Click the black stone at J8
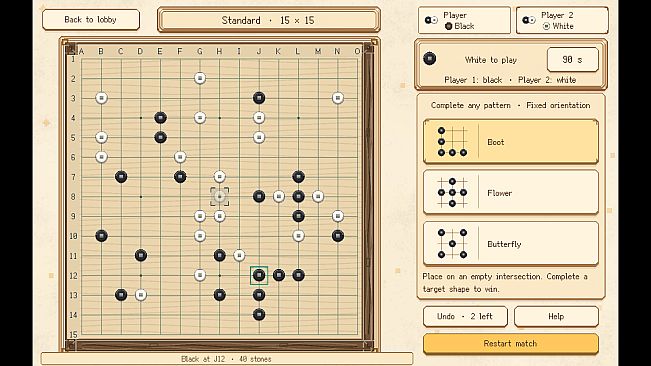 (x=259, y=196)
